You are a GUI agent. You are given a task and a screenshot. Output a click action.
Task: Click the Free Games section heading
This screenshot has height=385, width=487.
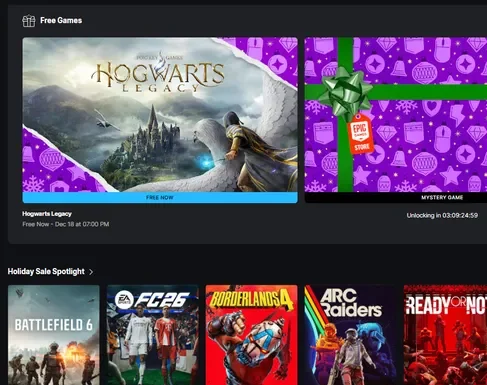click(61, 20)
